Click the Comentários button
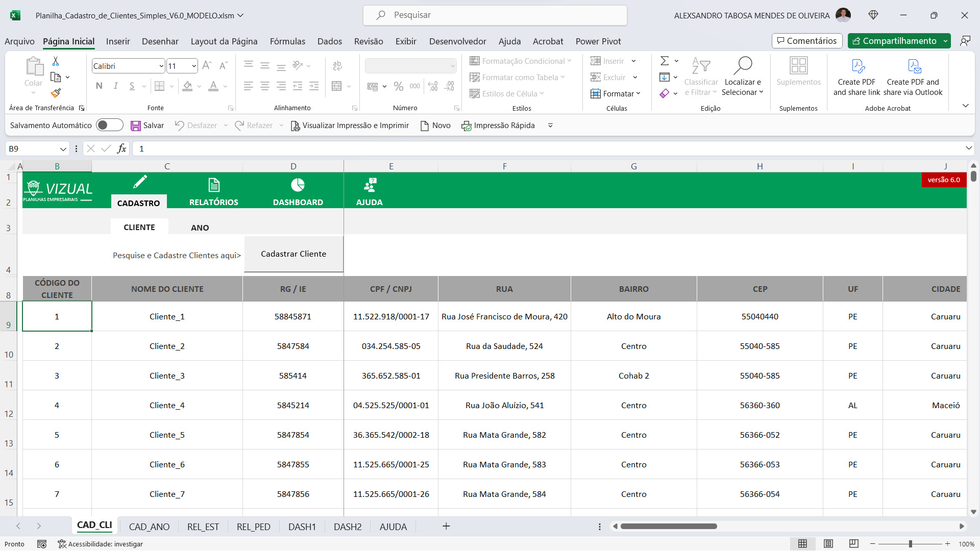Image resolution: width=980 pixels, height=551 pixels. [807, 41]
